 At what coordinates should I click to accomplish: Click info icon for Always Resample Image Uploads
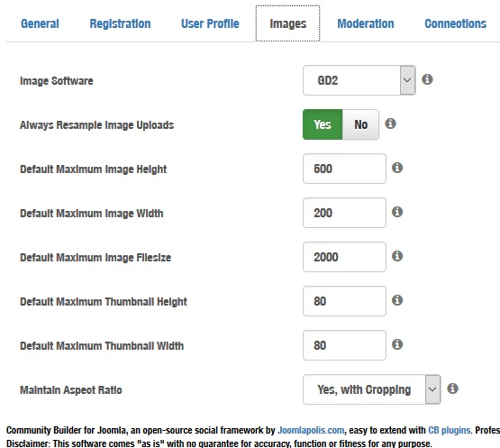[390, 123]
